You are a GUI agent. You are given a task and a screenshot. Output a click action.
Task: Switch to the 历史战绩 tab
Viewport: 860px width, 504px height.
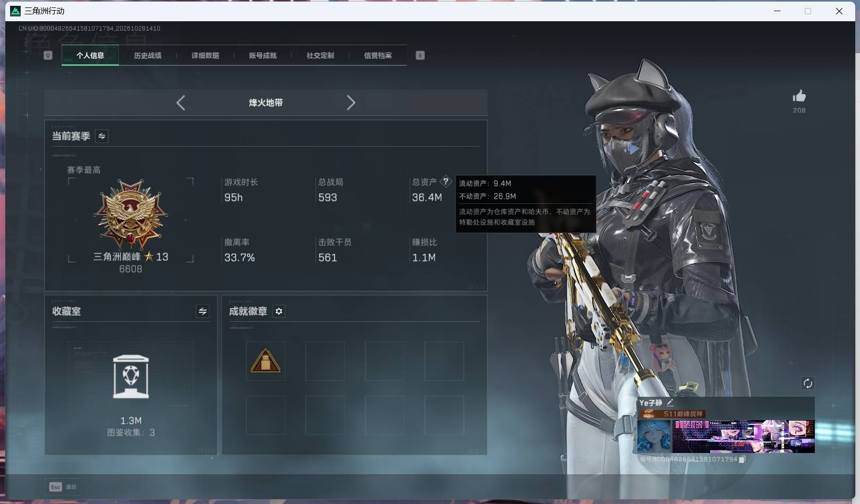pyautogui.click(x=148, y=55)
